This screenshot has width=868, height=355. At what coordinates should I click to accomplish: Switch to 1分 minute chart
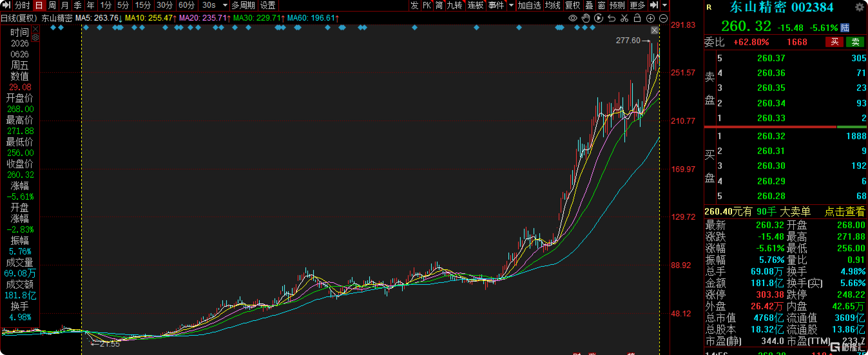pyautogui.click(x=106, y=5)
